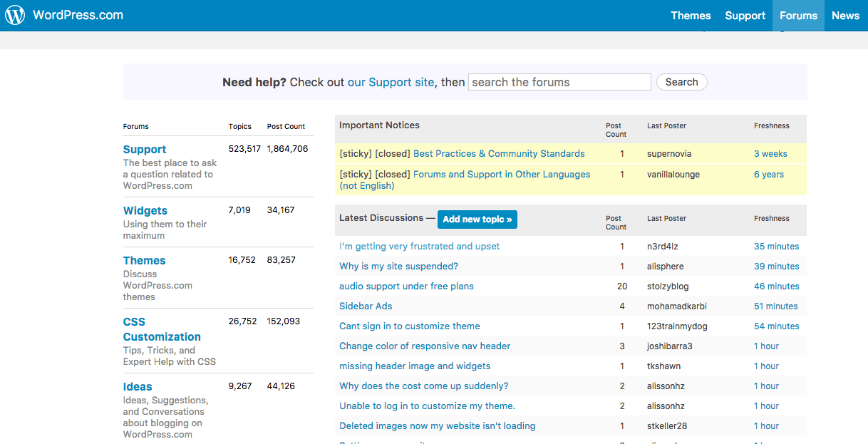868x444 pixels.
Task: Select last poster name 123trainmydog
Action: (x=677, y=326)
